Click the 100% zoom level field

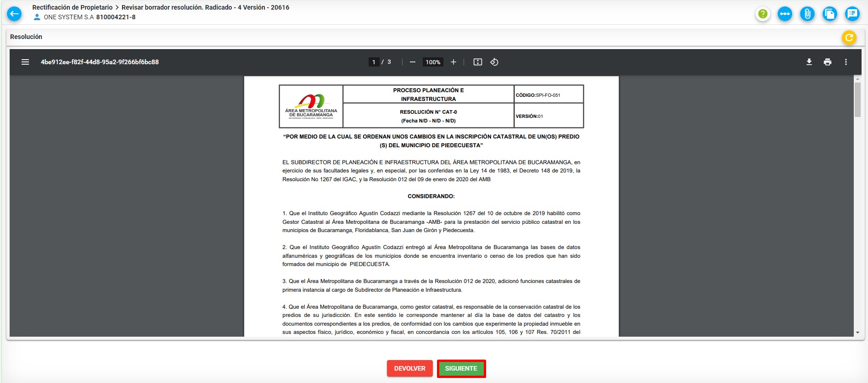tap(433, 62)
